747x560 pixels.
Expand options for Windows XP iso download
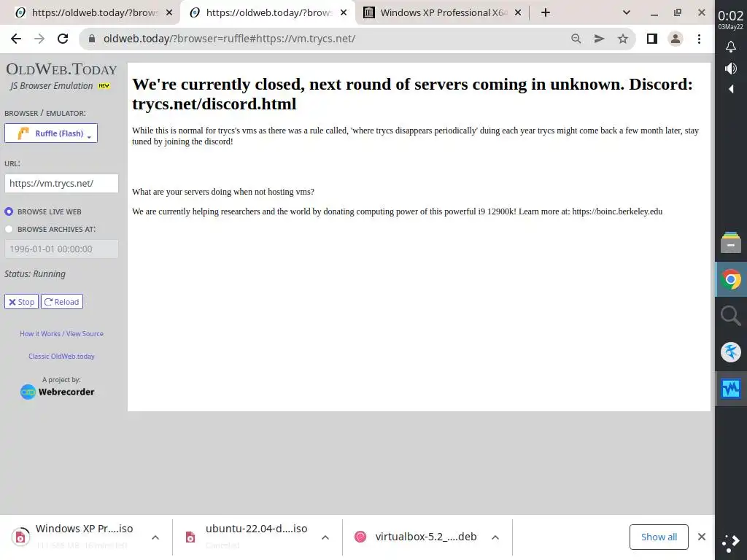coord(155,537)
